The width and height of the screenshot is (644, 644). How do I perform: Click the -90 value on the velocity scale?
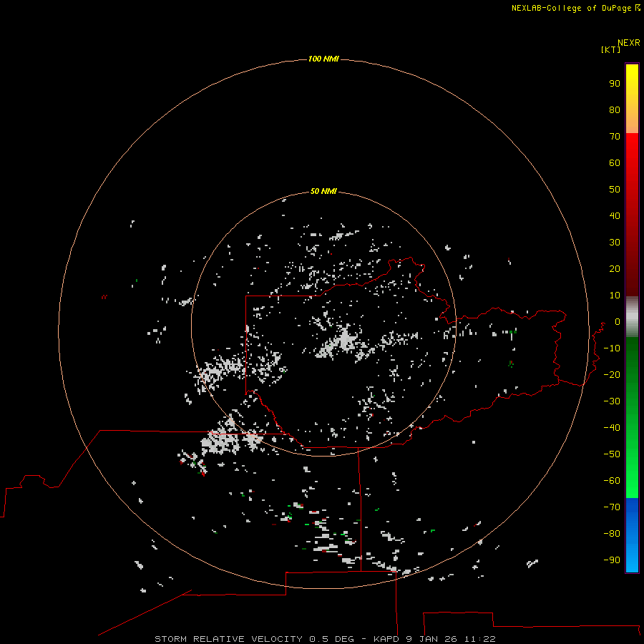[612, 560]
